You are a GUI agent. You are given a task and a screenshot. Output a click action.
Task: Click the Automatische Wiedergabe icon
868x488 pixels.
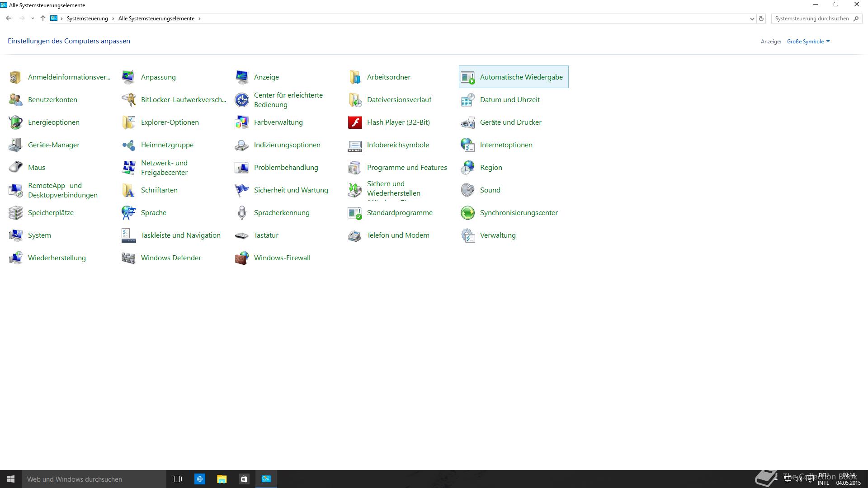pos(467,77)
